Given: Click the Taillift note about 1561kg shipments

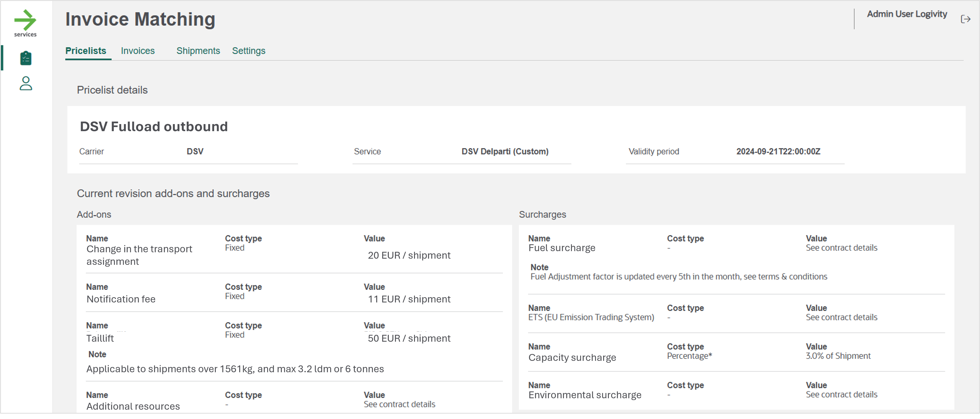Looking at the screenshot, I should [235, 369].
